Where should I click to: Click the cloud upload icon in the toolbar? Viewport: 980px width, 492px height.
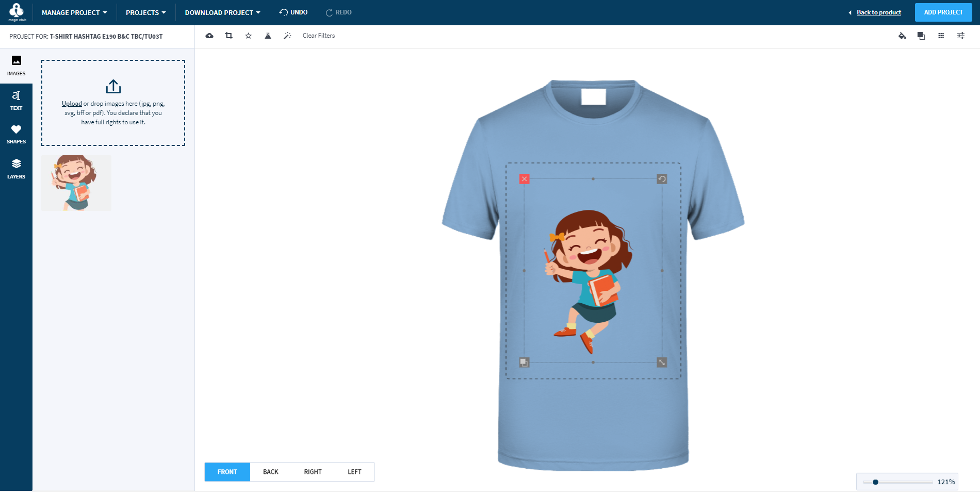209,36
